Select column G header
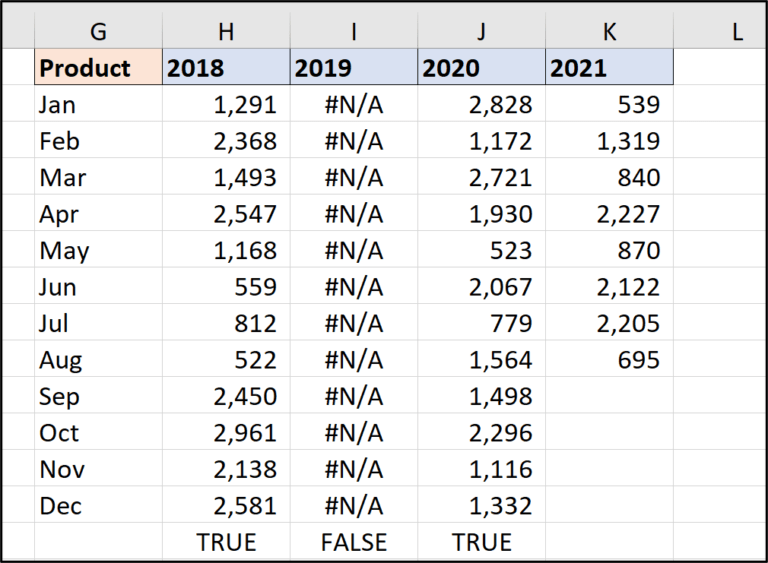This screenshot has height=563, width=768. 98,31
